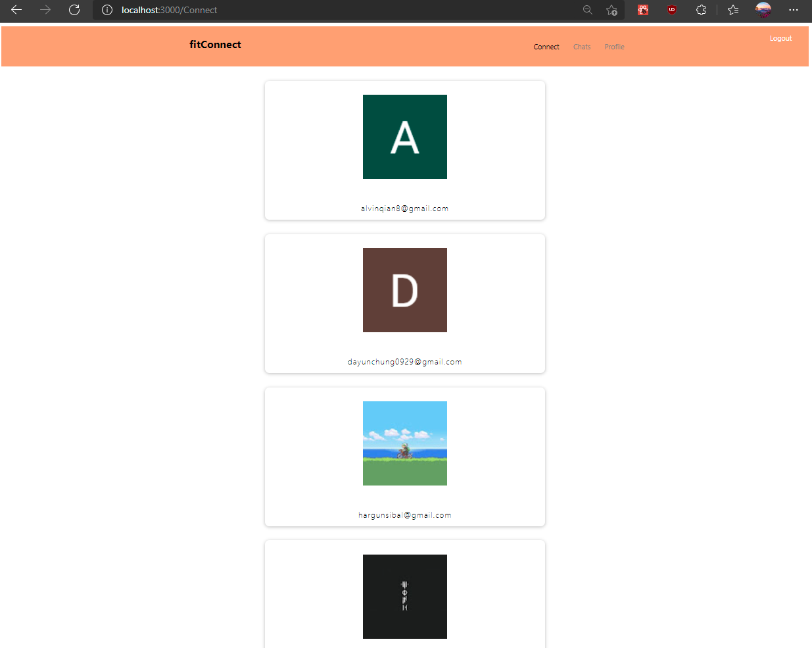Switch to the Chats tab
This screenshot has width=812, height=648.
click(x=582, y=47)
